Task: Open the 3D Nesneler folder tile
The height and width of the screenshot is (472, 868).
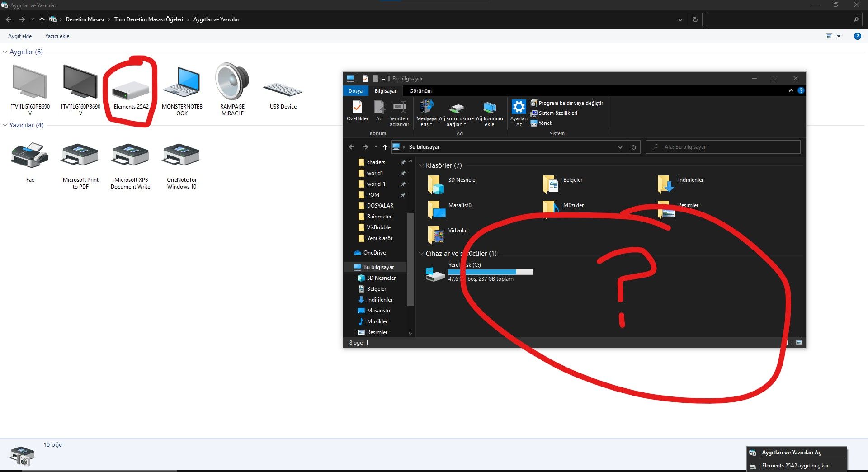Action: [x=453, y=184]
